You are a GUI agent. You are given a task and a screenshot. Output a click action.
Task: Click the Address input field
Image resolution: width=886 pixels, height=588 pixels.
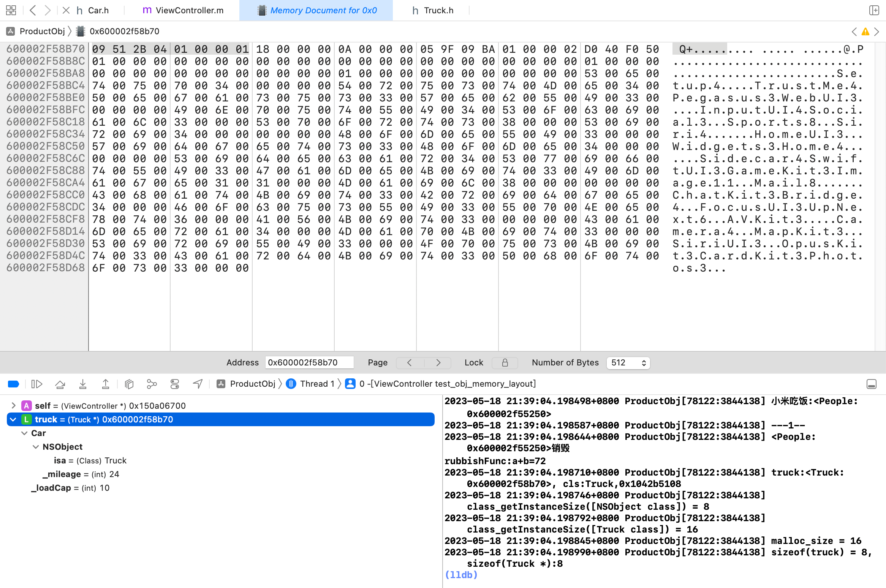(x=309, y=363)
